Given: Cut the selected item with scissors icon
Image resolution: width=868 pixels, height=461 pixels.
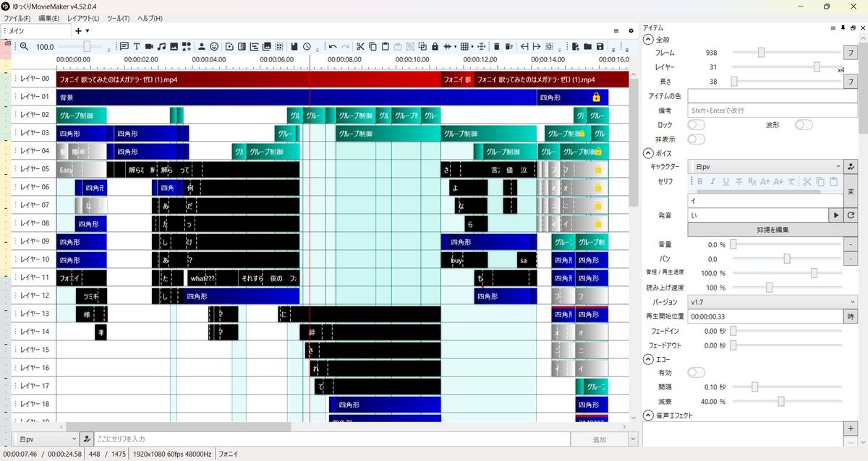Looking at the screenshot, I should tap(361, 46).
